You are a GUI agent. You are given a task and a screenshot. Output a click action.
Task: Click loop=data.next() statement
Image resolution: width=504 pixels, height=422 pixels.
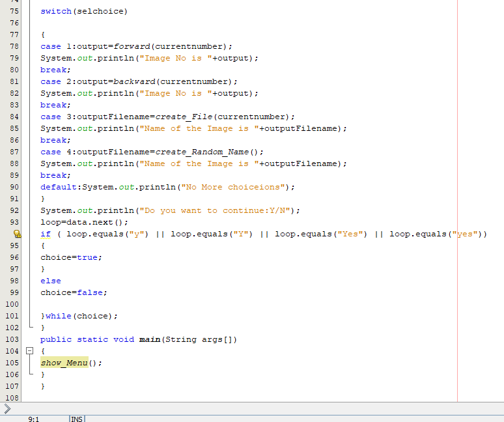(x=84, y=222)
